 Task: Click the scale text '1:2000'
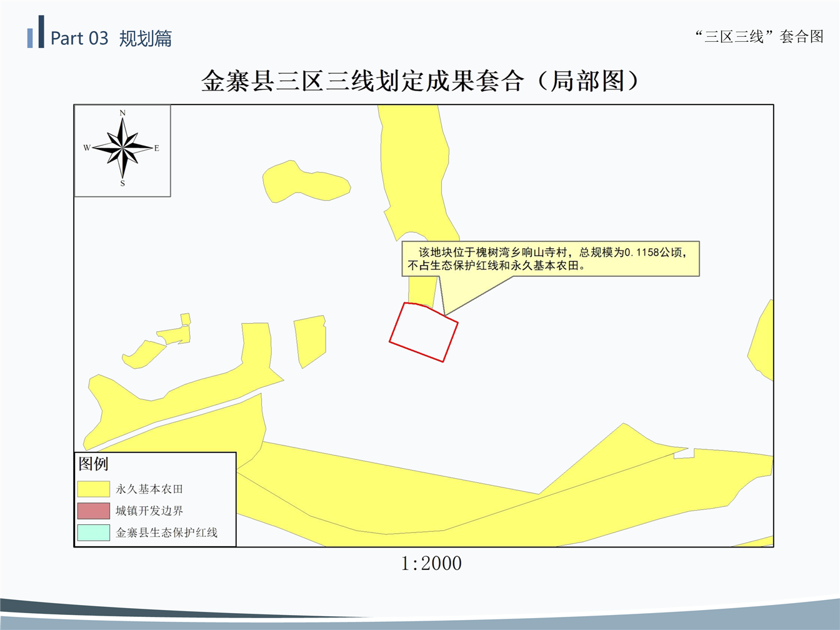pos(431,563)
